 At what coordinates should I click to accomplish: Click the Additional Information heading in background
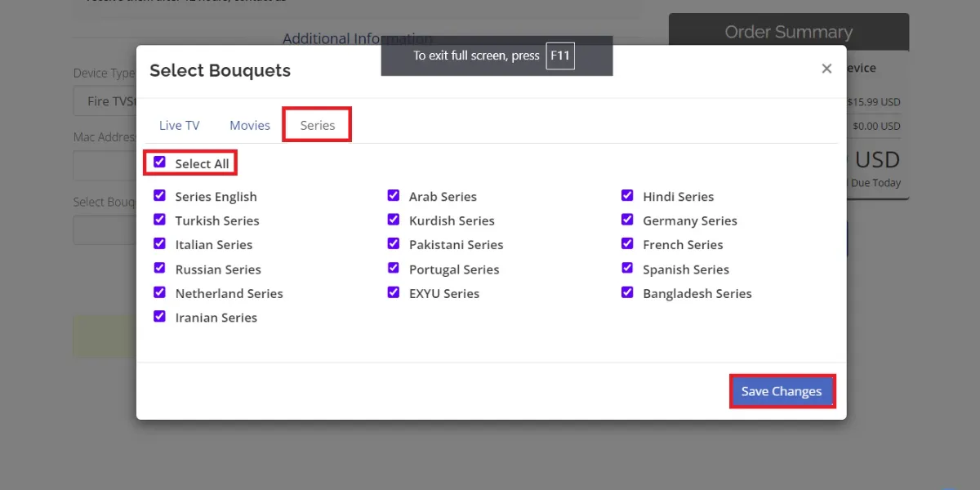pos(358,38)
